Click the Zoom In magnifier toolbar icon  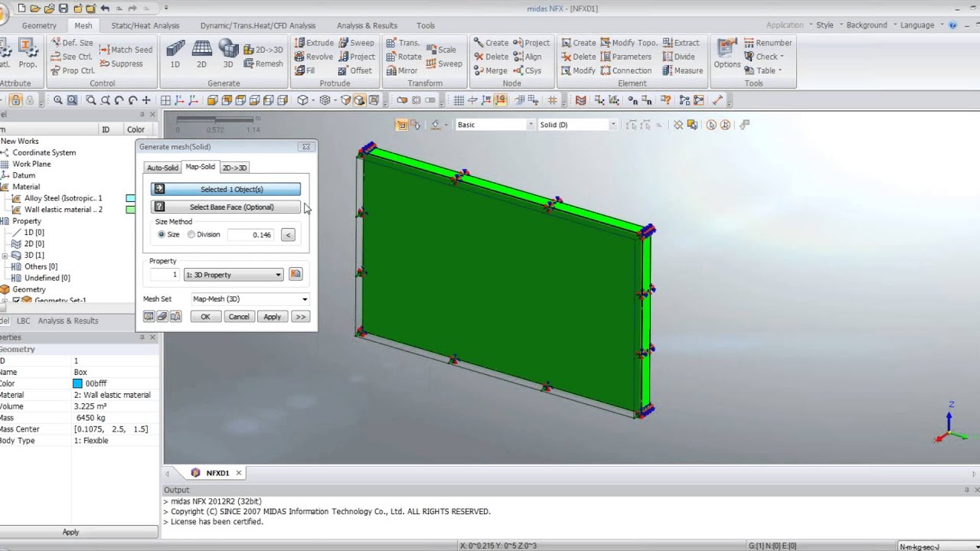57,100
